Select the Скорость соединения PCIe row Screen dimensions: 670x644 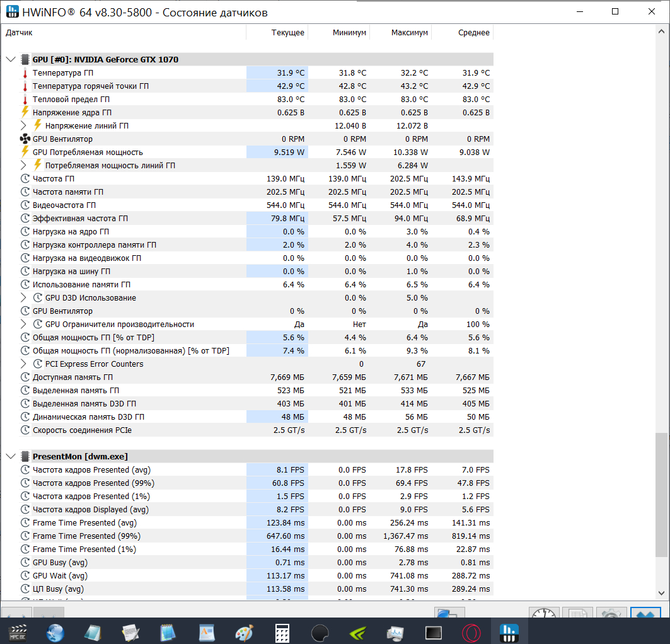pyautogui.click(x=257, y=430)
